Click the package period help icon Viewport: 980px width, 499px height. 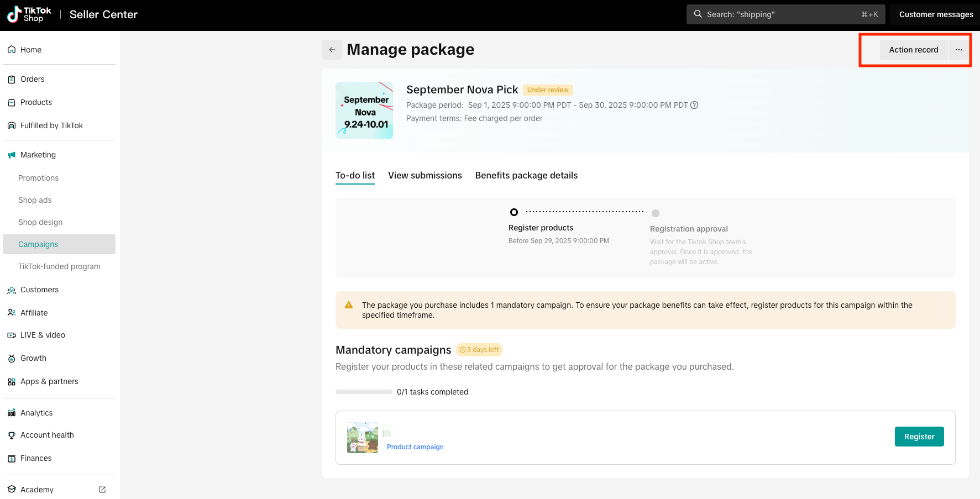[694, 105]
